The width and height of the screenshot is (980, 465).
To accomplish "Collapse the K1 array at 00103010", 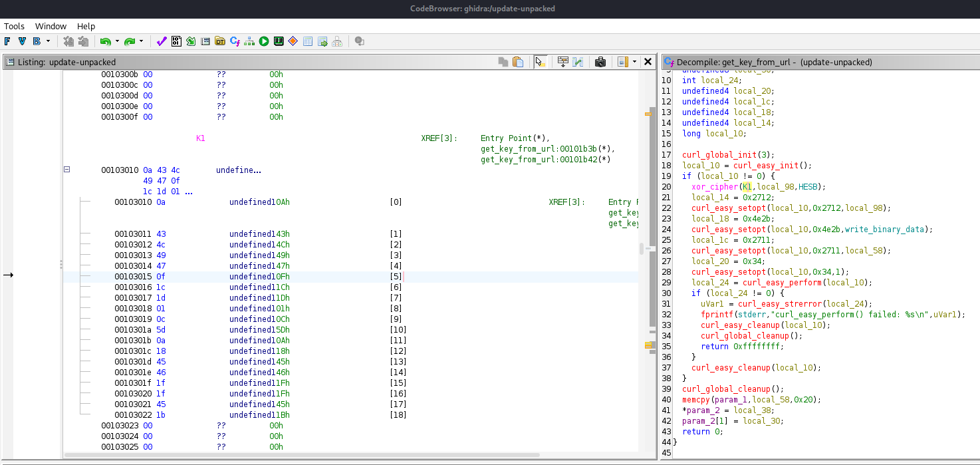I will [67, 170].
